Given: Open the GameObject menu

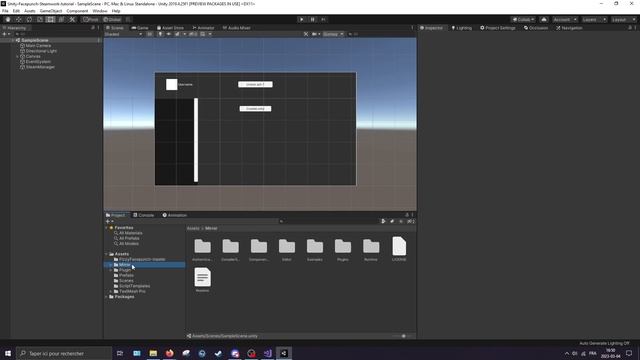Looking at the screenshot, I should (51, 11).
